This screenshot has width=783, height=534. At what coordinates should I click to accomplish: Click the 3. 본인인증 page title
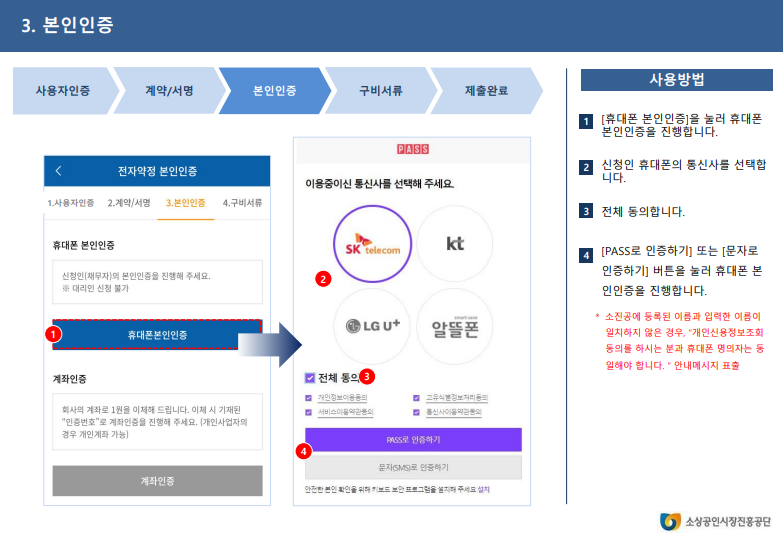(67, 25)
